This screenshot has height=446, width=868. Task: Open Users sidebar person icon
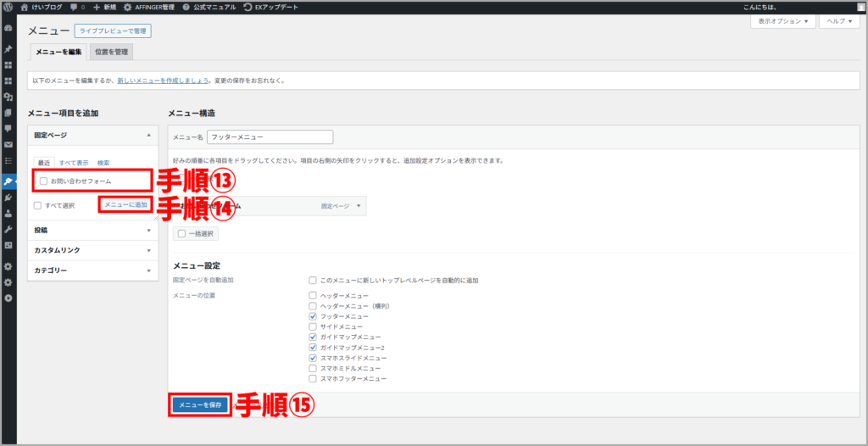[8, 214]
